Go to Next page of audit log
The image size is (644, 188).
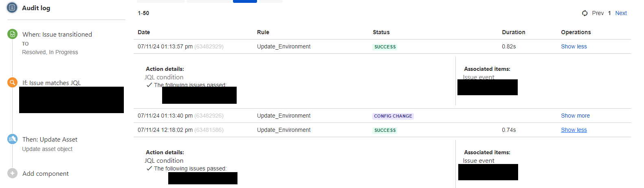[x=621, y=13]
